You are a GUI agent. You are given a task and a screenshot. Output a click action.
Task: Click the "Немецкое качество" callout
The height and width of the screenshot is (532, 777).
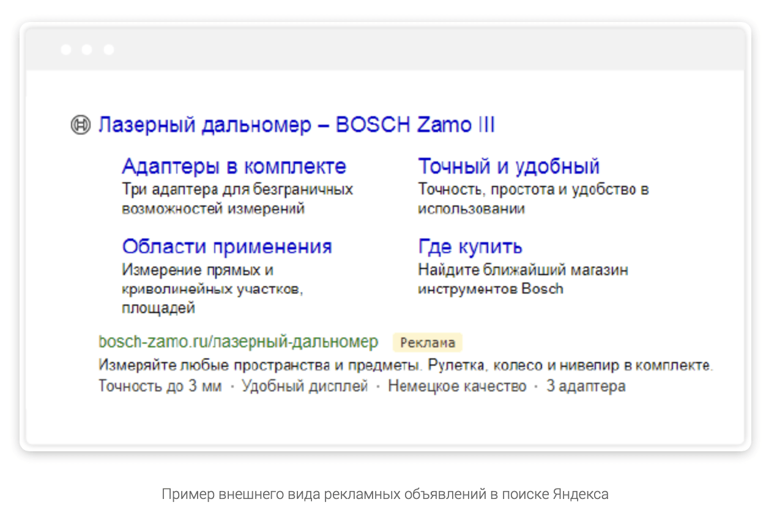457,386
